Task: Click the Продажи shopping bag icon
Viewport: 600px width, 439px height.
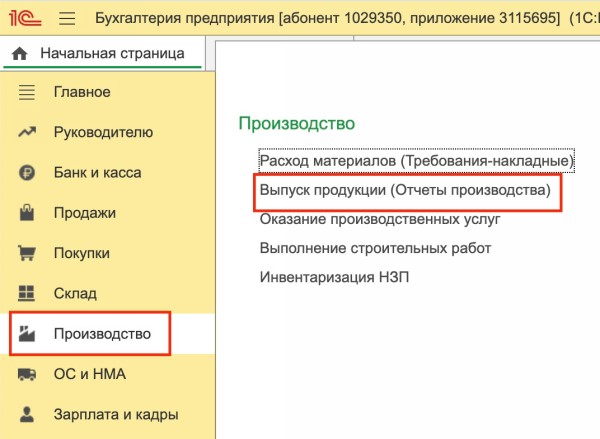Action: pos(28,213)
